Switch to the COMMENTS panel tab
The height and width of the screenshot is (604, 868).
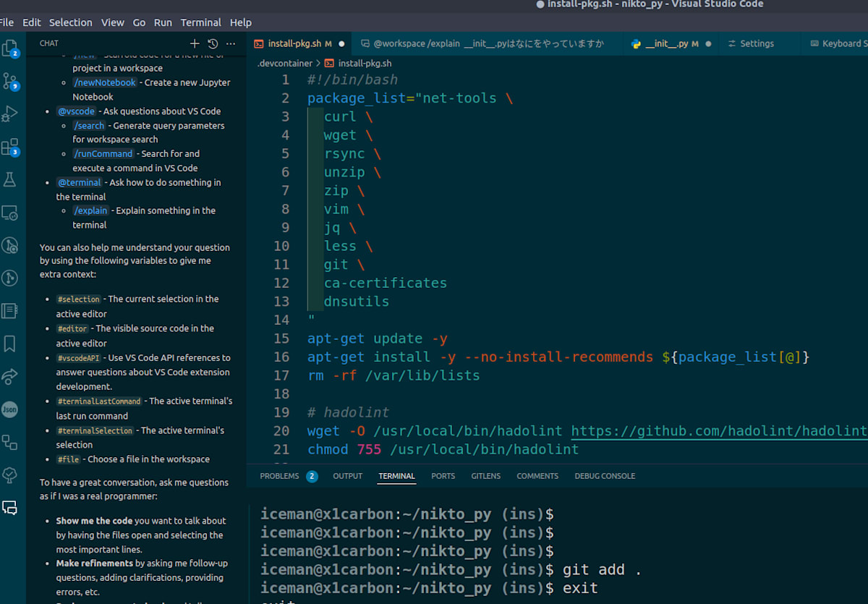coord(537,476)
